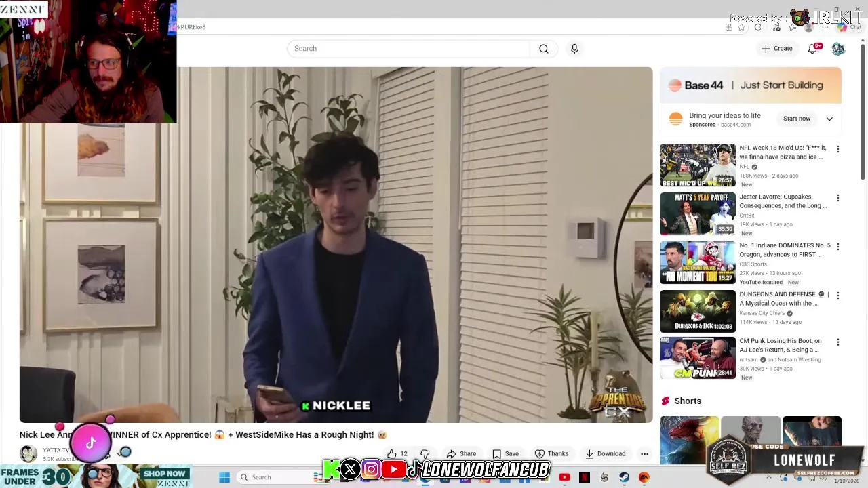Like the video with thumbs up
Screen dimensions: 868x488
(x=397, y=454)
